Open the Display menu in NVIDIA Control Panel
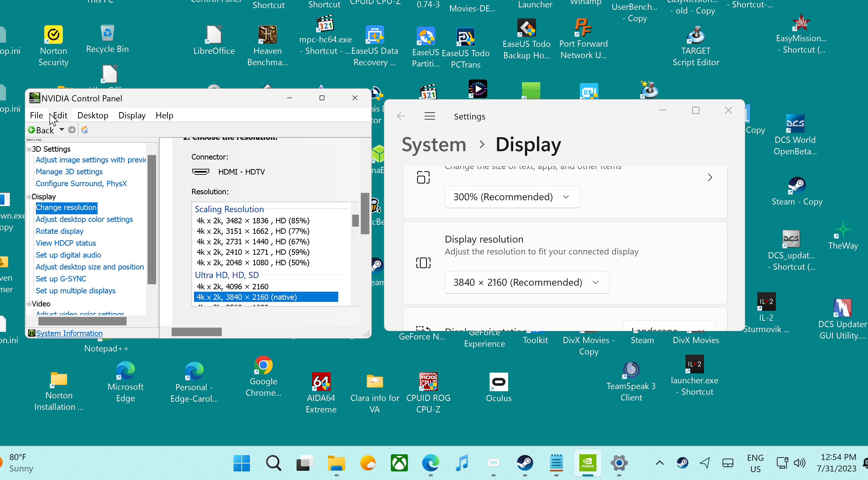This screenshot has height=480, width=868. coord(132,115)
